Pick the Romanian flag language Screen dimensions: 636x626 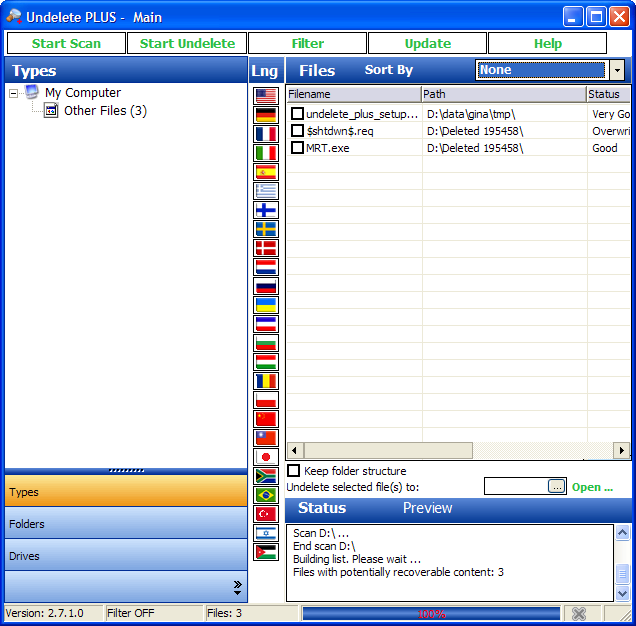tap(266, 381)
